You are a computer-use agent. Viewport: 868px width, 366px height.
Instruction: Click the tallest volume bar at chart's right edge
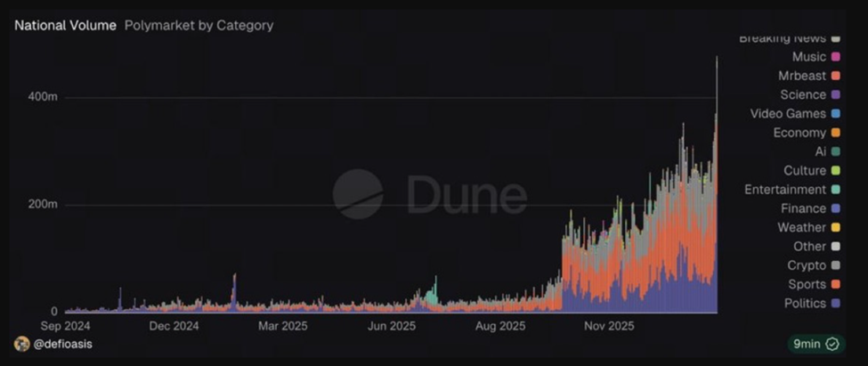pyautogui.click(x=717, y=178)
